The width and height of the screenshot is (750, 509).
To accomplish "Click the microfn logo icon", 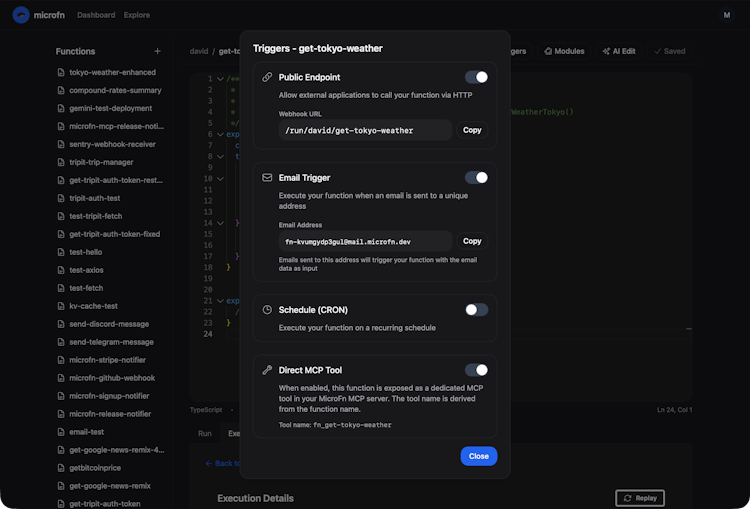I will coord(21,15).
